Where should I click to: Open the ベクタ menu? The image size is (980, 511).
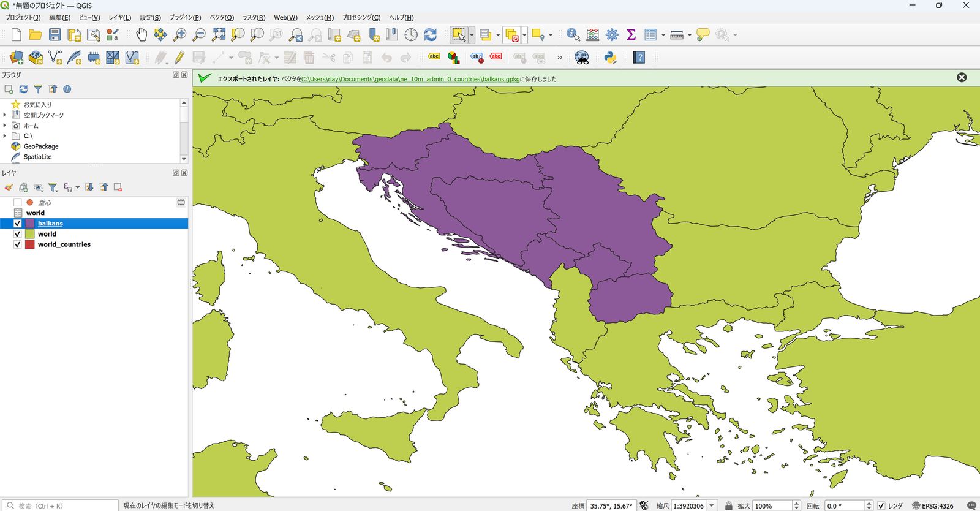(222, 17)
